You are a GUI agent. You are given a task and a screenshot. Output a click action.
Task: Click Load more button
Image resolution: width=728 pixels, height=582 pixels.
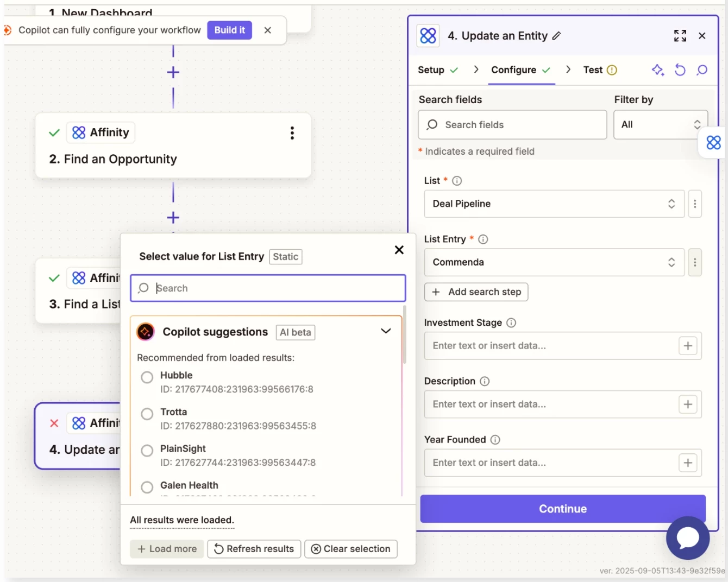pyautogui.click(x=167, y=549)
